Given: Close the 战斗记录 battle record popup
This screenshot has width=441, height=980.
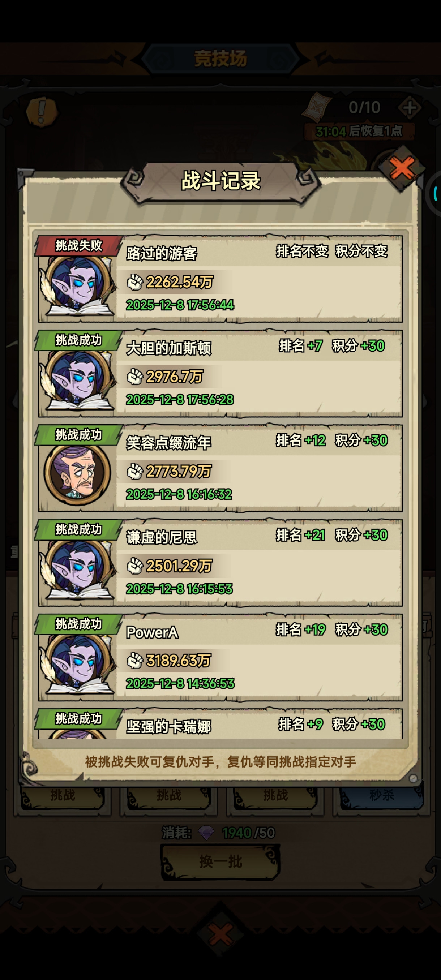Looking at the screenshot, I should [402, 168].
